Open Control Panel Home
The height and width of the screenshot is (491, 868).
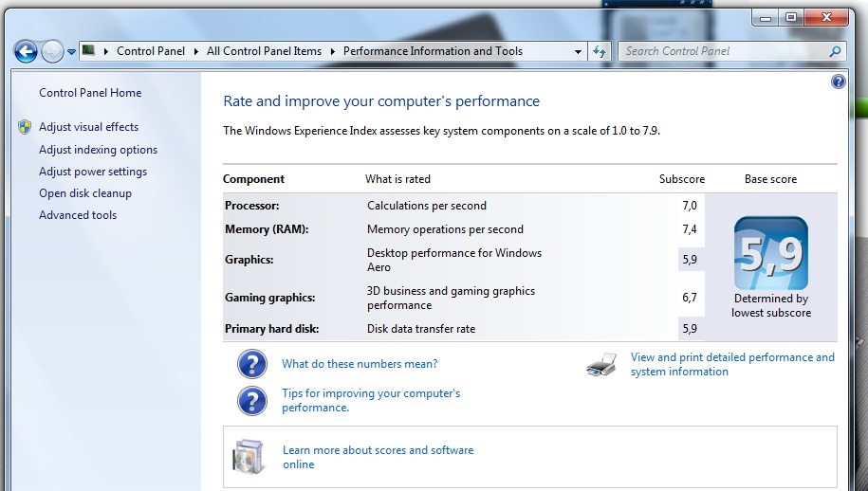(x=90, y=93)
